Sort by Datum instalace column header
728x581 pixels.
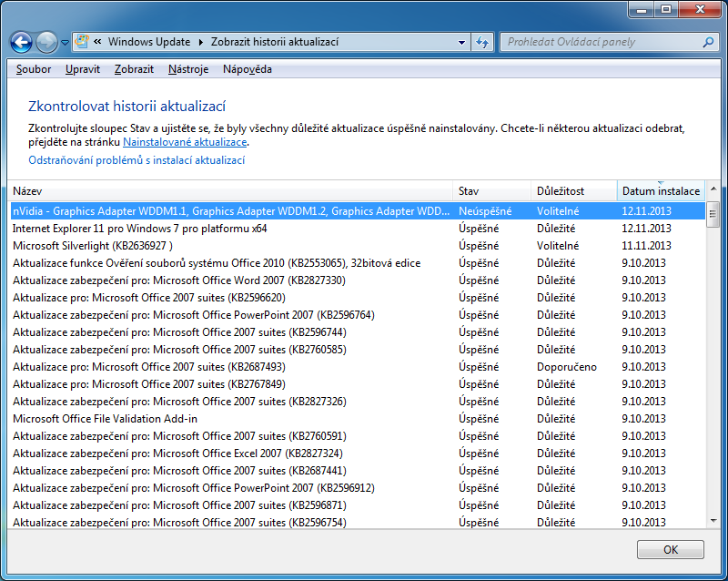[x=660, y=191]
